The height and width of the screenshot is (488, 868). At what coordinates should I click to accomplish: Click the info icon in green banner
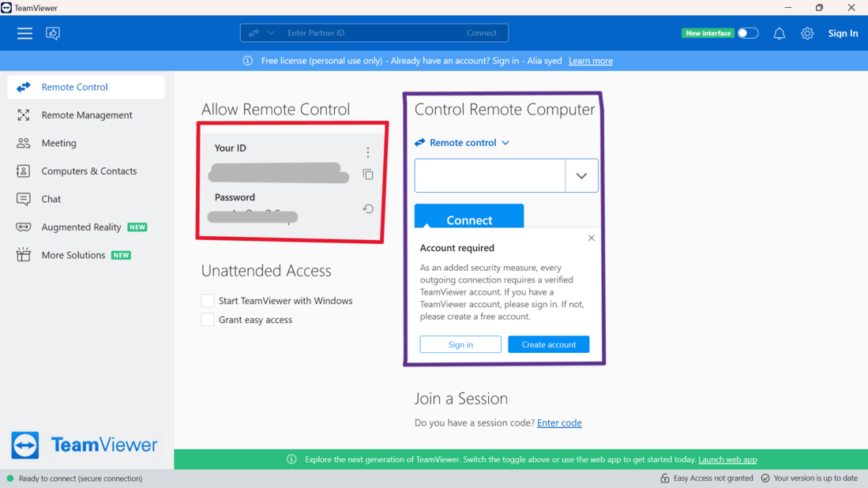pos(291,460)
